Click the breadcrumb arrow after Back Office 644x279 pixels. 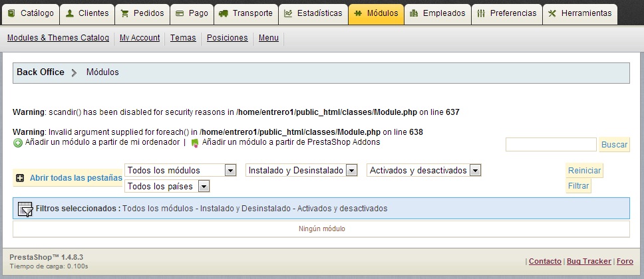[74, 72]
